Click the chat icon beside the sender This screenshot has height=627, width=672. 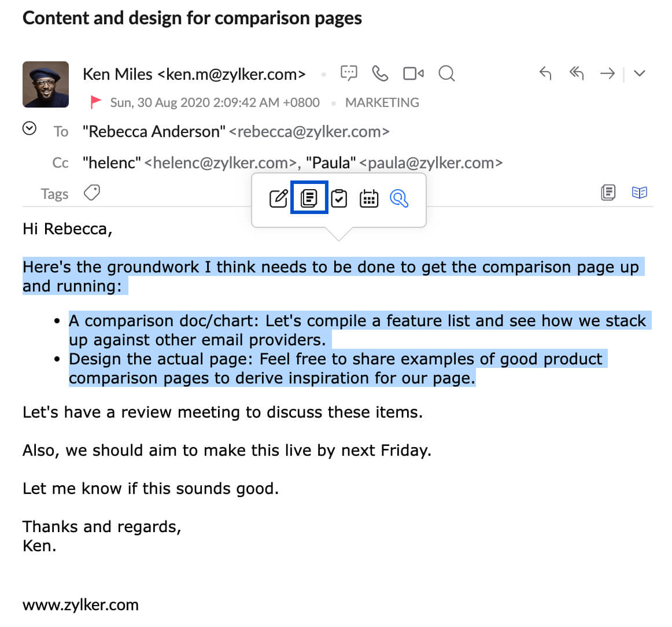pyautogui.click(x=349, y=73)
